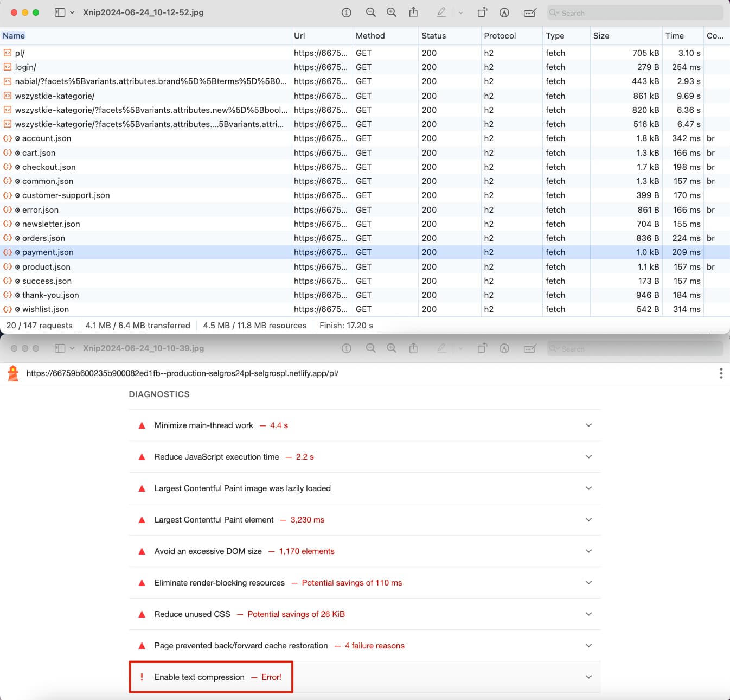The height and width of the screenshot is (700, 730).
Task: Share the image from top window toolbar
Action: (413, 12)
